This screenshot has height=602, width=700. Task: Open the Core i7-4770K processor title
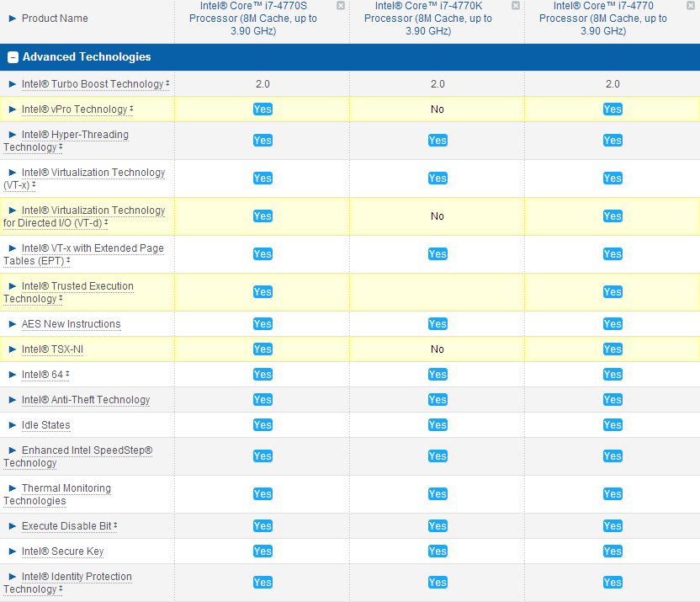(428, 19)
